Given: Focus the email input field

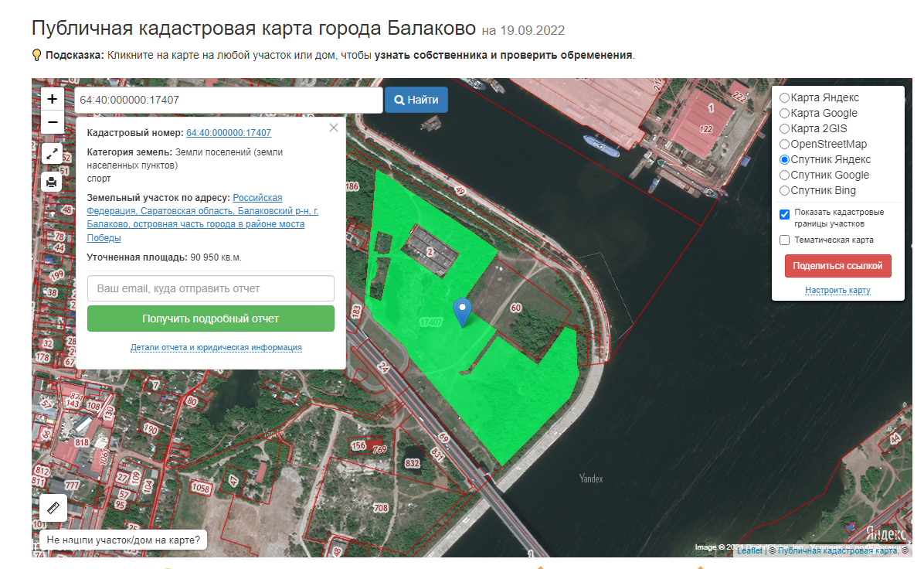Looking at the screenshot, I should (210, 288).
